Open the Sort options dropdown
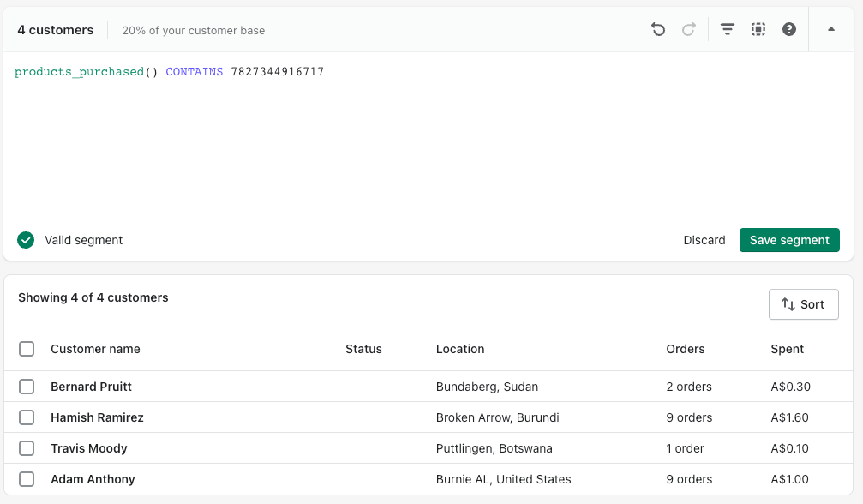This screenshot has height=504, width=863. (804, 304)
